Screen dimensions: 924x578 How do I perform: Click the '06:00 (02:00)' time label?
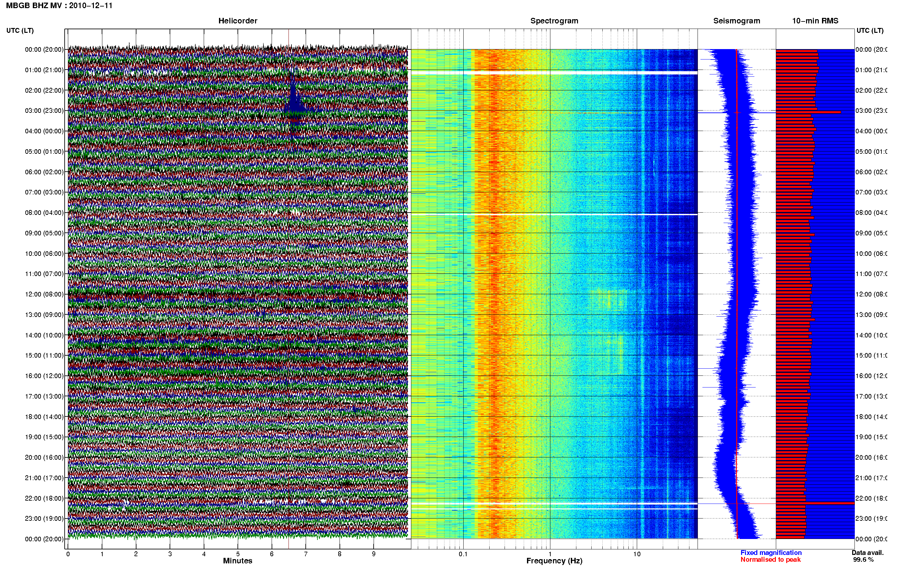pyautogui.click(x=44, y=172)
